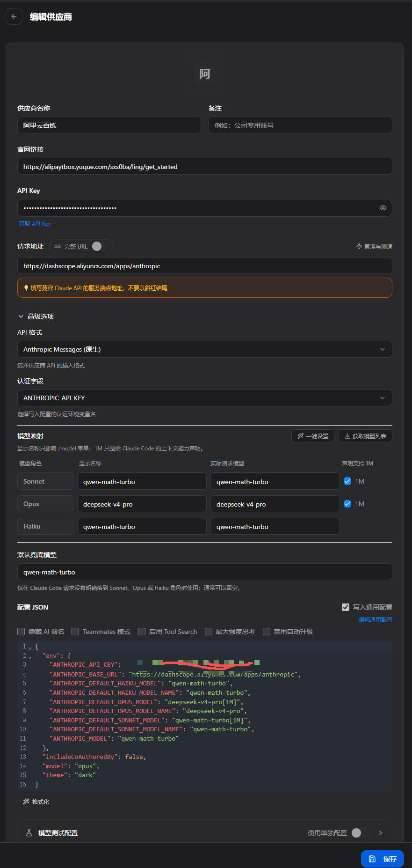
Task: Enable 隐藏 AI 署名 checkbox
Action: (21, 632)
